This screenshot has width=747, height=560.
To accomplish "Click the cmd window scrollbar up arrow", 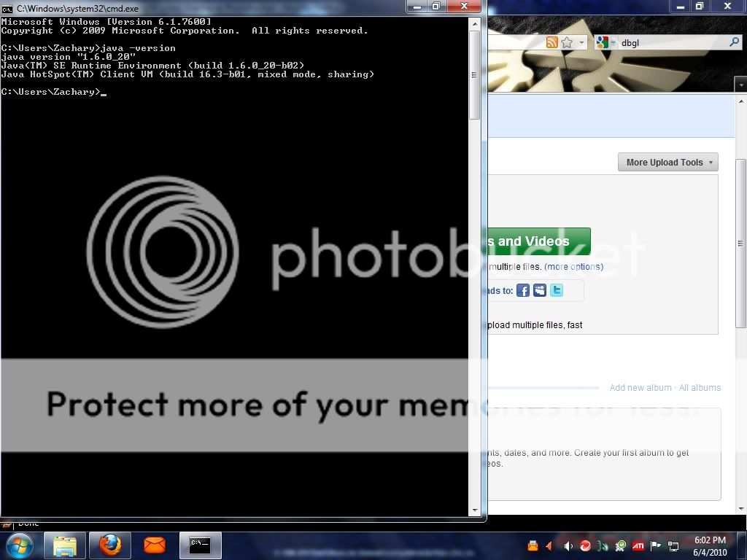I will pos(474,24).
